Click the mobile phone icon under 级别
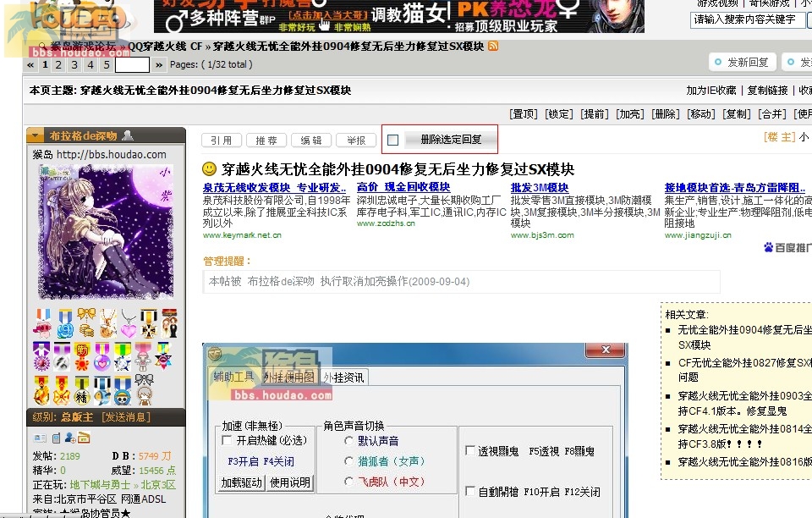 [57, 438]
